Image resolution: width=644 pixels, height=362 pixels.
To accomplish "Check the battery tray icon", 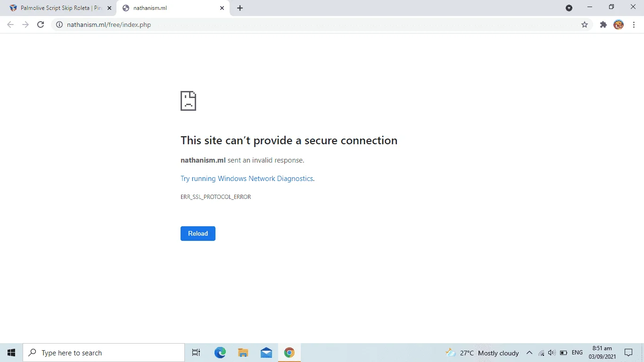I will (563, 353).
